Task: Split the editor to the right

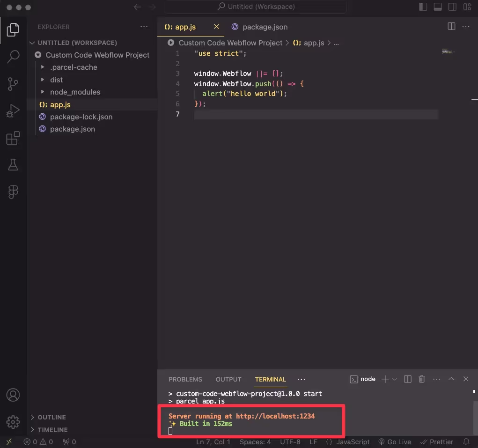Action: click(x=451, y=27)
